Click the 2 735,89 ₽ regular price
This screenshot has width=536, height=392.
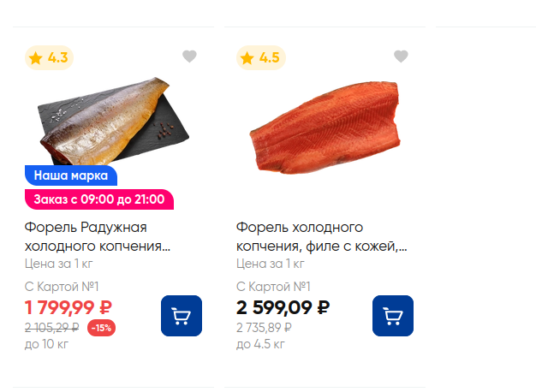coord(264,328)
